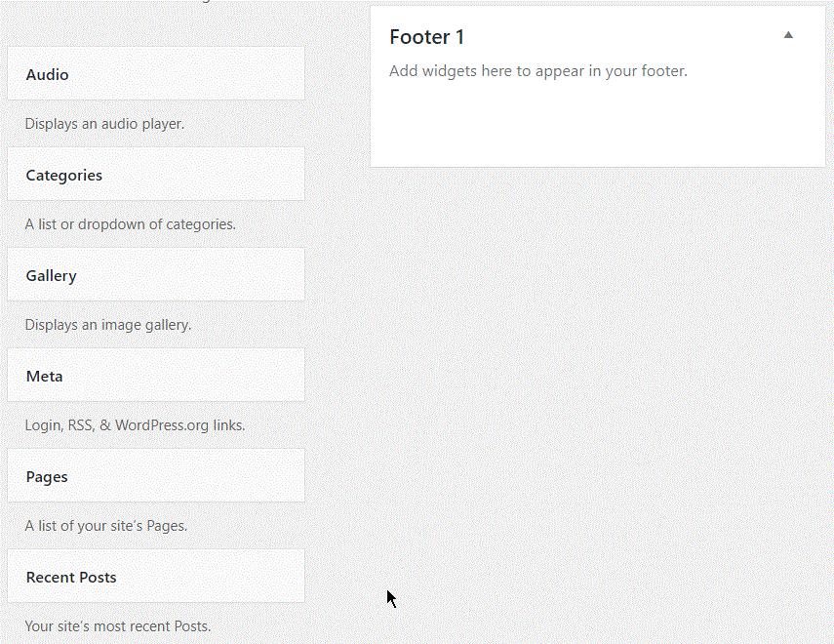Click 'Add widgets here to appear' footer text
This screenshot has height=644, width=834.
(487, 71)
